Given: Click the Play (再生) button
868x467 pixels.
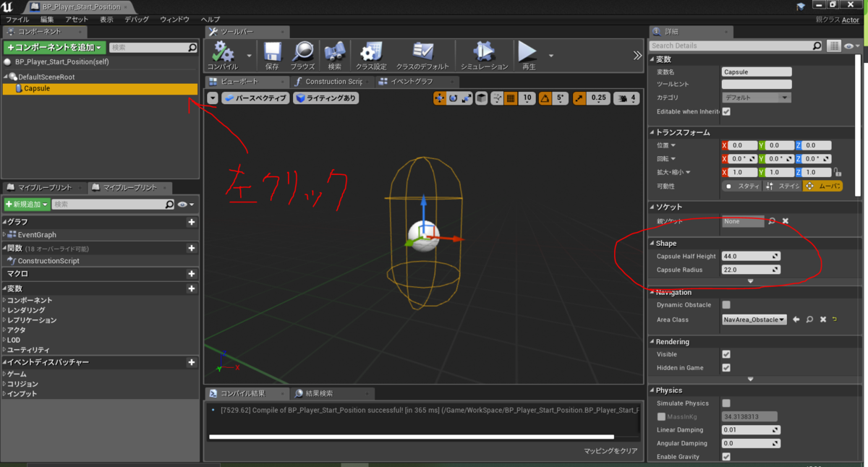Looking at the screenshot, I should point(528,52).
